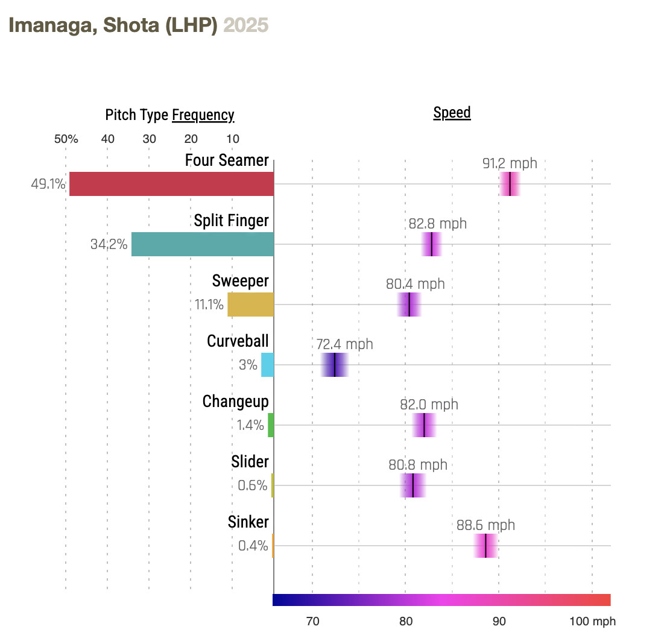Click the mph color gradient legend bar
This screenshot has height=644, width=667.
point(441,599)
